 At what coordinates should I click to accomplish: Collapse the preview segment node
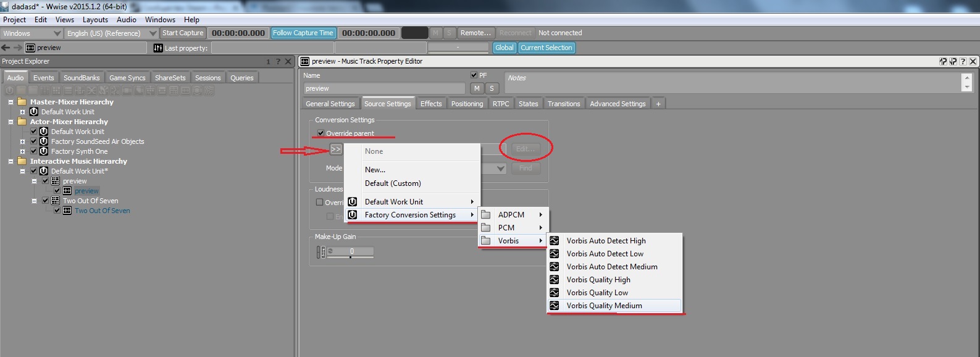click(x=34, y=181)
